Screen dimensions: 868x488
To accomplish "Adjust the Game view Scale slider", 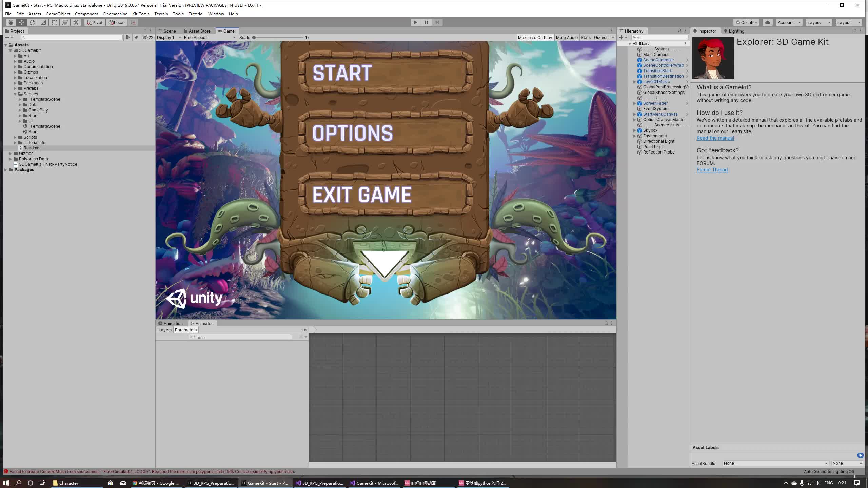I will tap(254, 38).
